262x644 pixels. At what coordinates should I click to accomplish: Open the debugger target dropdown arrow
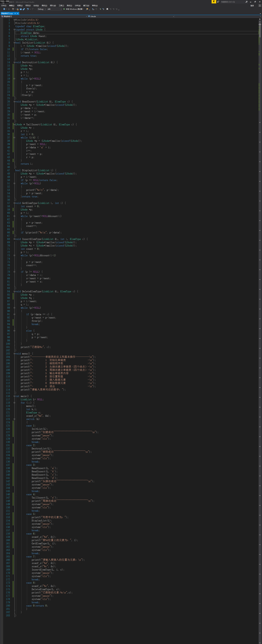[x=83, y=9]
